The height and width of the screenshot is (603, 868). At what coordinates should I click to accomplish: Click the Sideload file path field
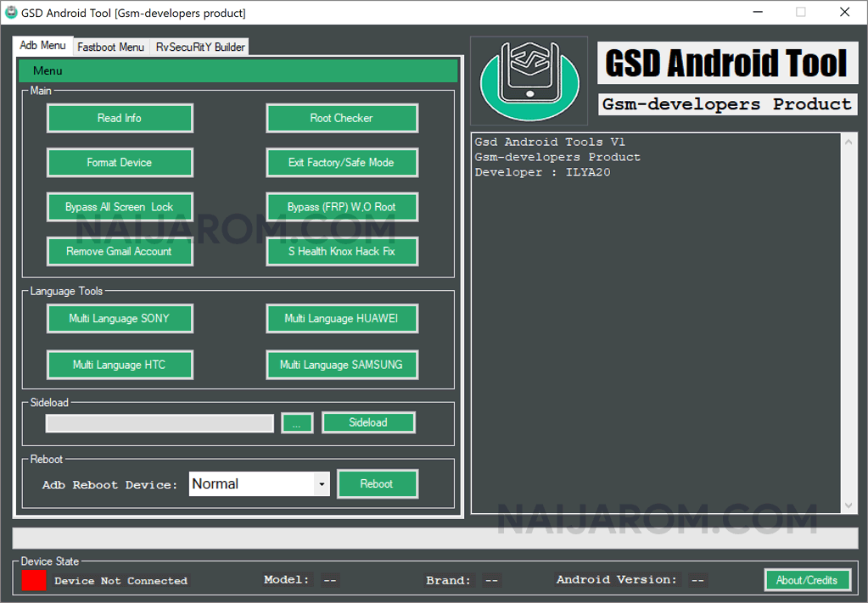(x=160, y=423)
